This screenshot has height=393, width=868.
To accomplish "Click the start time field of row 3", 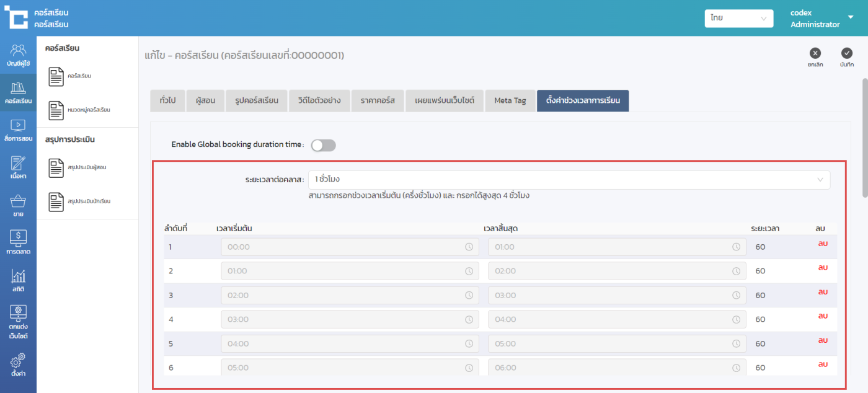I will 350,295.
